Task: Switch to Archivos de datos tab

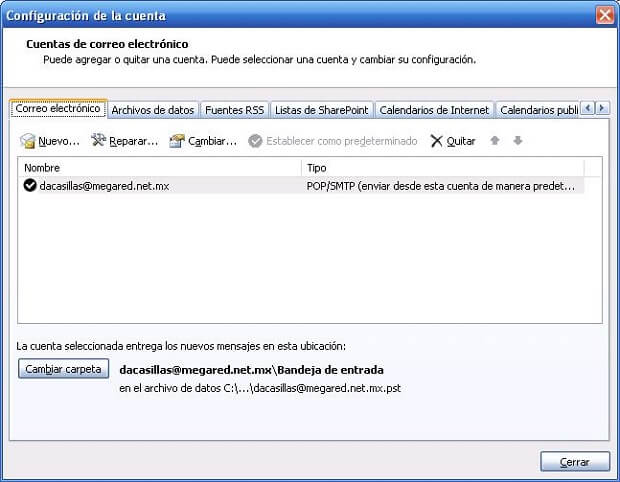Action: pos(153,110)
